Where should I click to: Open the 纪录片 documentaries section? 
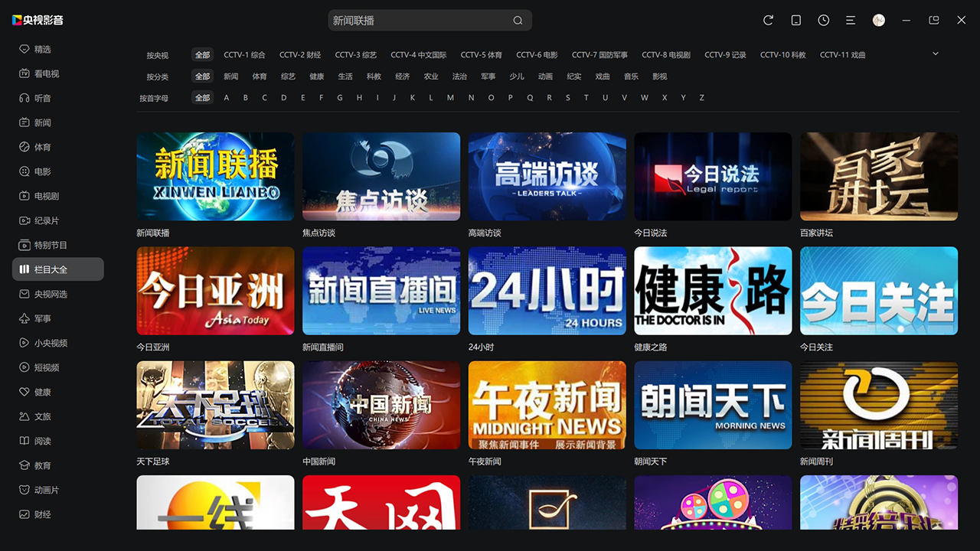click(x=46, y=220)
